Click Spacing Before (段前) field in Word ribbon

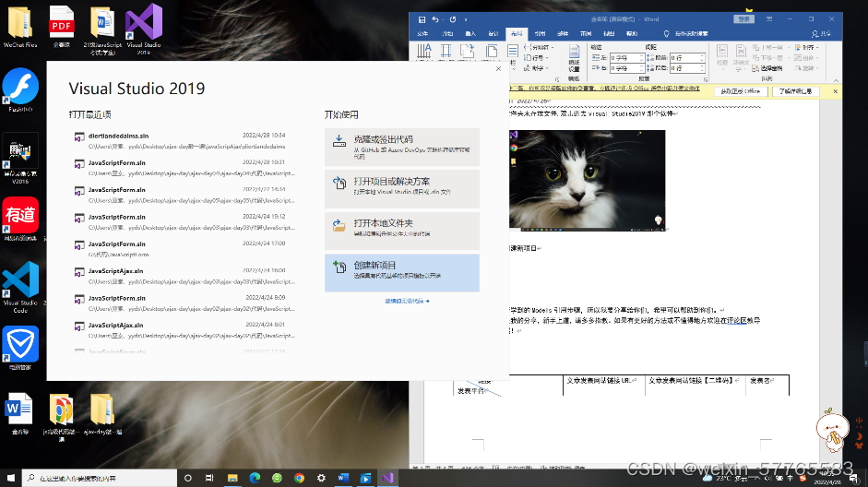coord(687,57)
